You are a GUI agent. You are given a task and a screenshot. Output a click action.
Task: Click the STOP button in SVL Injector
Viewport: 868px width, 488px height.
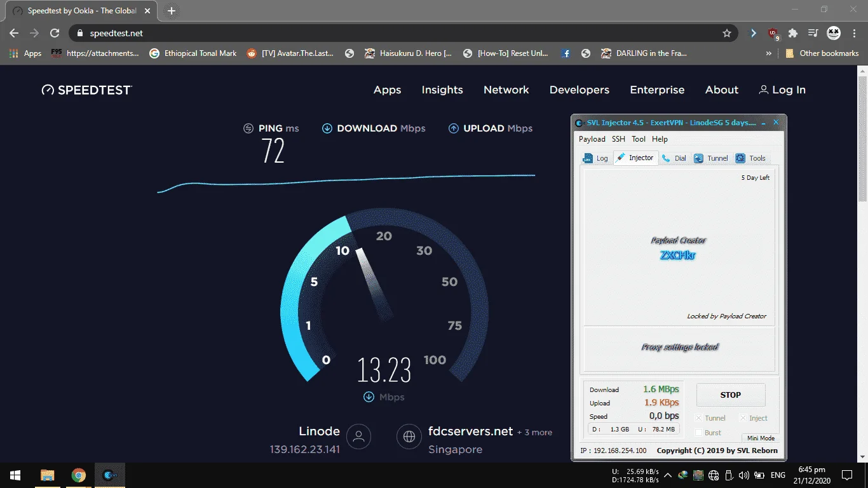pyautogui.click(x=731, y=395)
